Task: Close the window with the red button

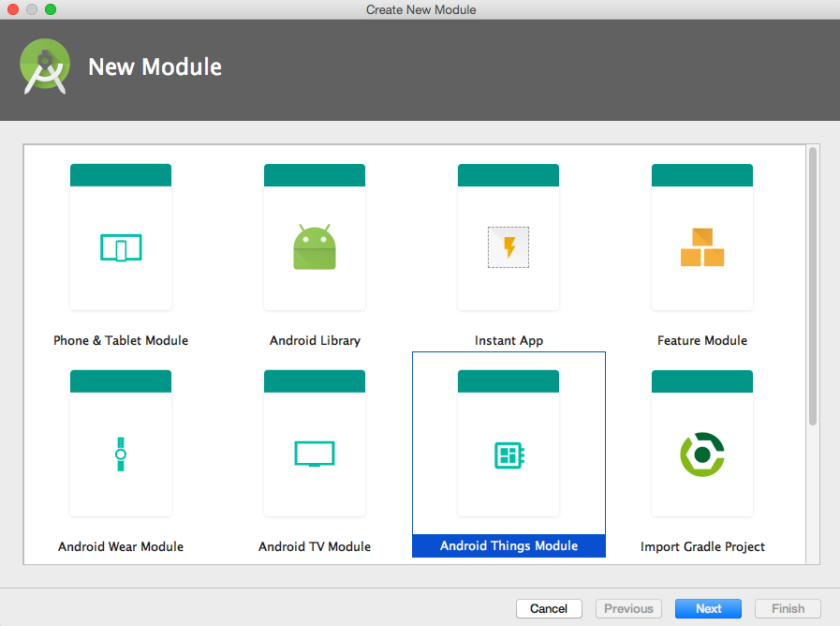Action: [x=13, y=9]
